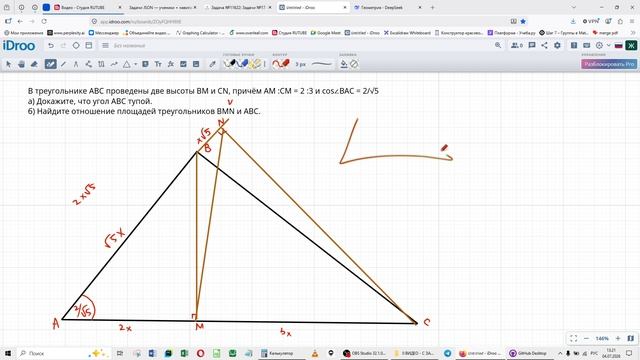Choose the blue marker preset
This screenshot has width=640, height=360.
pos(243,64)
